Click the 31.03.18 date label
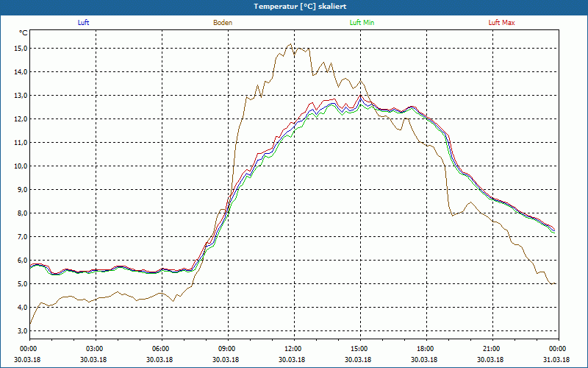 [x=556, y=360]
